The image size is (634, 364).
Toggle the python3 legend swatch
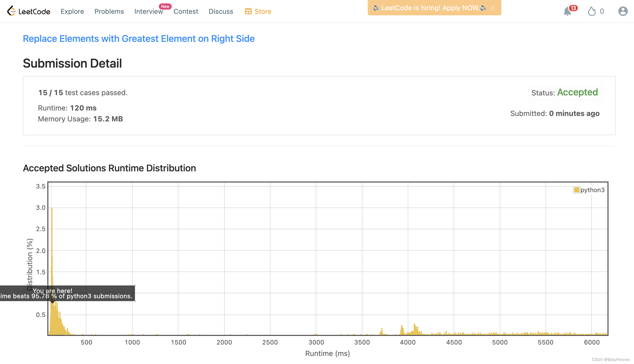click(x=577, y=190)
